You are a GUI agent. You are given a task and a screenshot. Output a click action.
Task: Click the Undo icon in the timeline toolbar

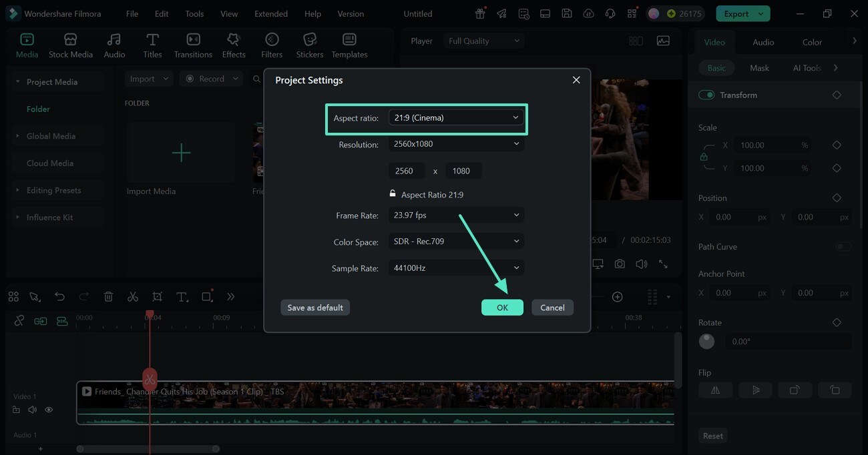click(x=59, y=296)
